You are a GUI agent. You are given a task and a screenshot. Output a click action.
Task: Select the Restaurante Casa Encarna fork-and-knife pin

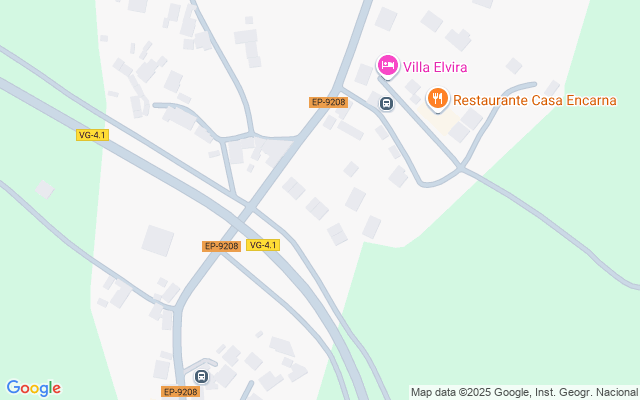[x=438, y=99]
